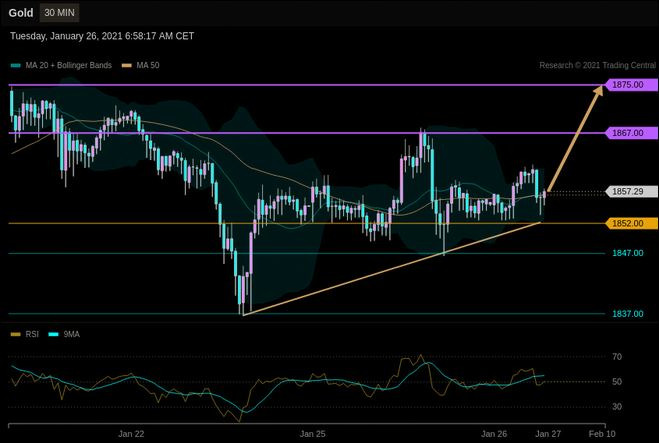This screenshot has height=443, width=659.
Task: Click the 'MA 50' legend label
Action: click(x=148, y=65)
